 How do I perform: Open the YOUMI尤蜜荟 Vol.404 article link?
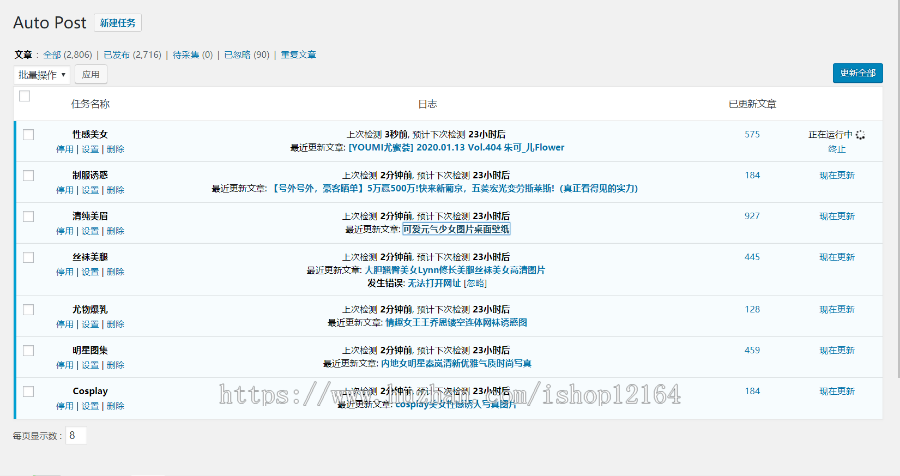(x=456, y=148)
